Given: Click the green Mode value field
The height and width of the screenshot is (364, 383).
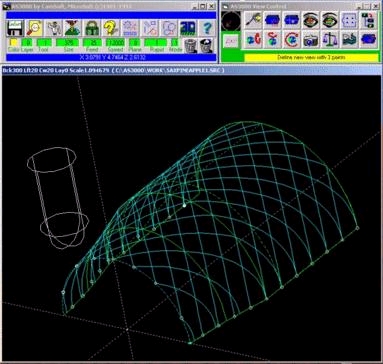Looking at the screenshot, I should [175, 43].
